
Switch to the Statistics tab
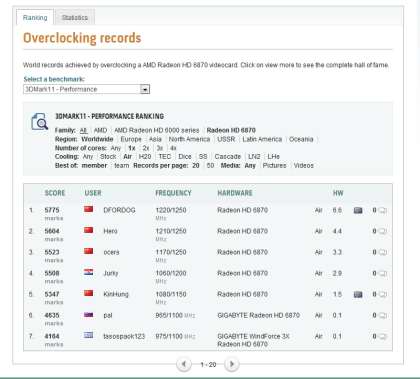coord(75,17)
